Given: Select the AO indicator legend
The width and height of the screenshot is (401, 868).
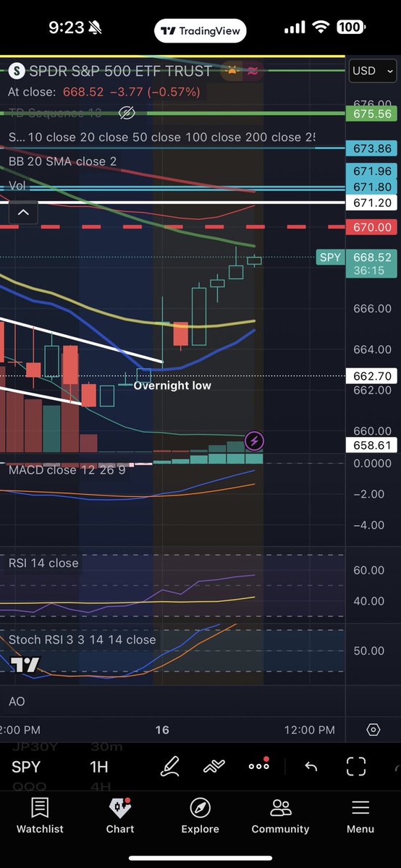Looking at the screenshot, I should (x=17, y=702).
